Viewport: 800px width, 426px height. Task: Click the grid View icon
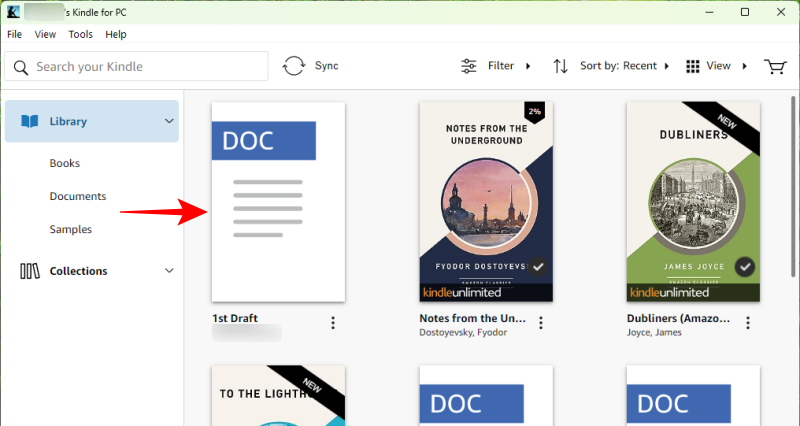point(692,66)
